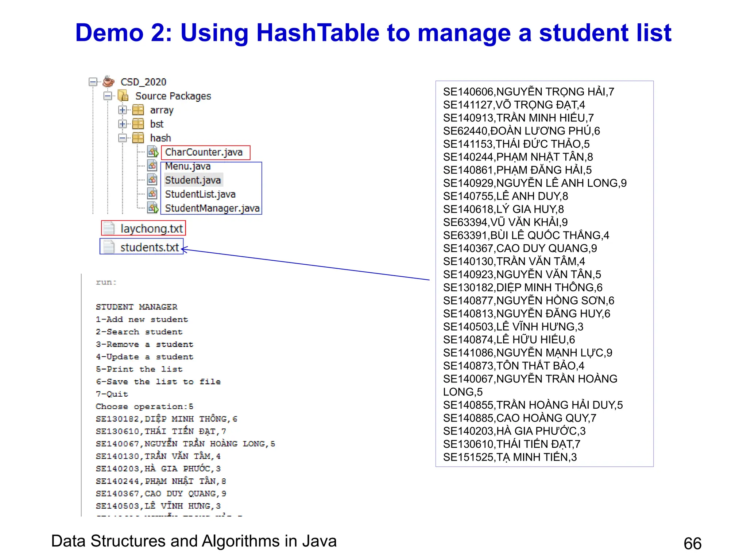Select StudentList.java in the tree

point(200,194)
